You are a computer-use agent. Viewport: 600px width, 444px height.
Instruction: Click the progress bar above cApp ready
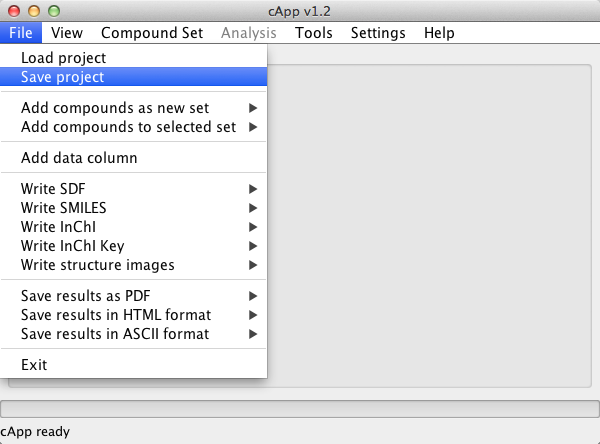[x=300, y=409]
